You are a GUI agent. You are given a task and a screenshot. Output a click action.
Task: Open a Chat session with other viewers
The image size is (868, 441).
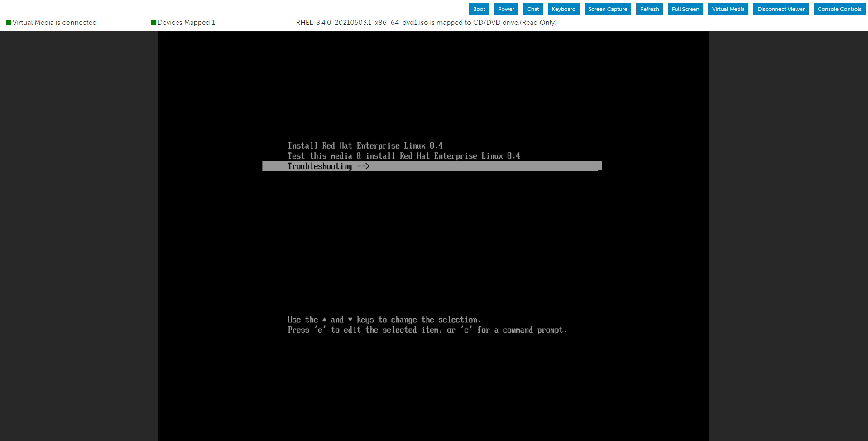click(x=532, y=9)
